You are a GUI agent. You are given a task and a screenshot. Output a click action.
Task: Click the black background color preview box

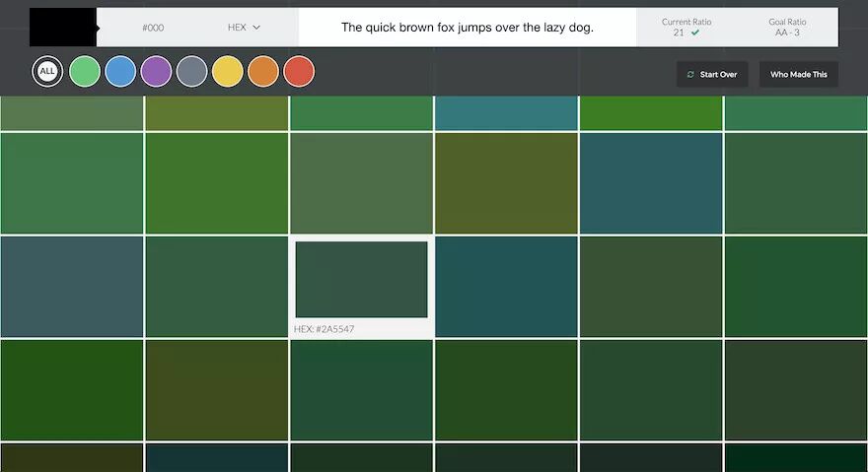(62, 28)
